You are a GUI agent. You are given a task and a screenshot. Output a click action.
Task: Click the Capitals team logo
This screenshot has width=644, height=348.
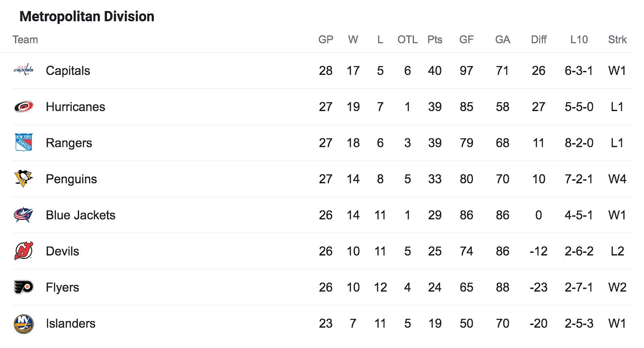(x=23, y=70)
